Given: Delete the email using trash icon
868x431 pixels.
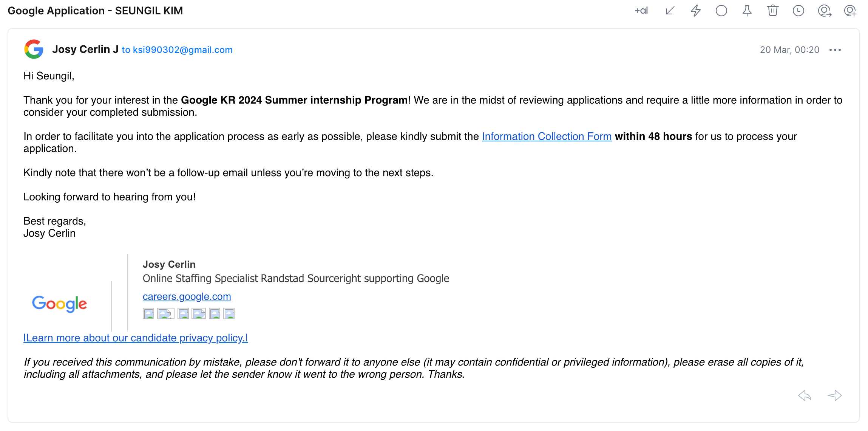Looking at the screenshot, I should pyautogui.click(x=773, y=11).
